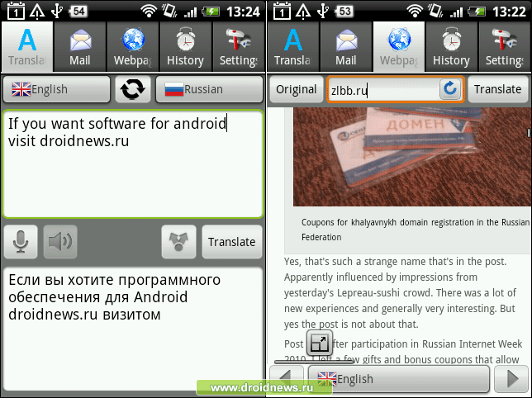The height and width of the screenshot is (398, 532).
Task: Tap the fullscreen expand icon over the webpage
Action: (x=320, y=343)
